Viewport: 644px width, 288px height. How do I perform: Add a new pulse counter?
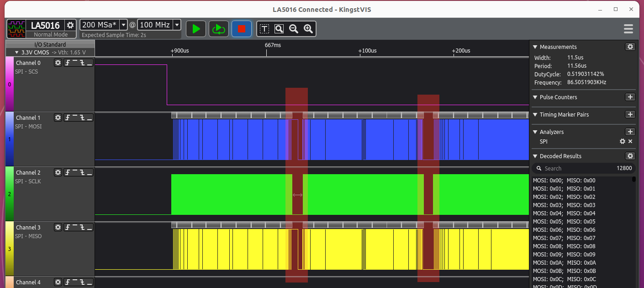tap(630, 97)
